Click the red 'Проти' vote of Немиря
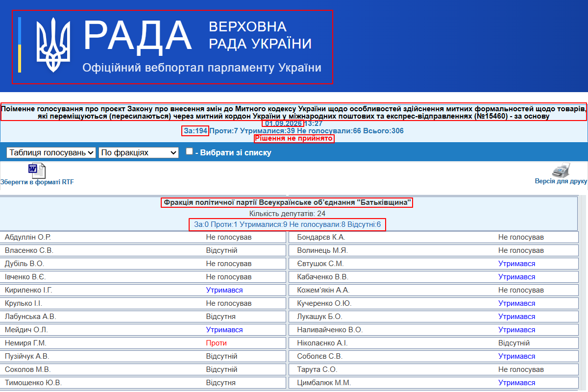Viewport: 588px width, 392px height. (217, 343)
